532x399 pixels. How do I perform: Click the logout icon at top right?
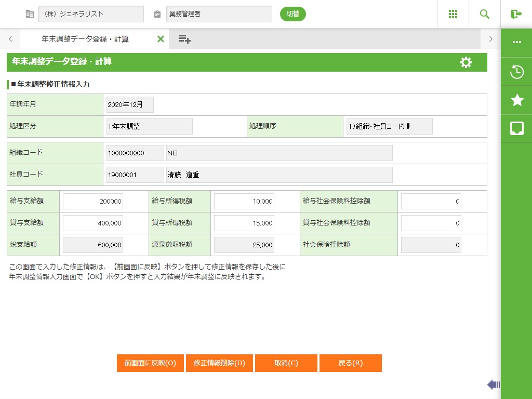pos(516,14)
